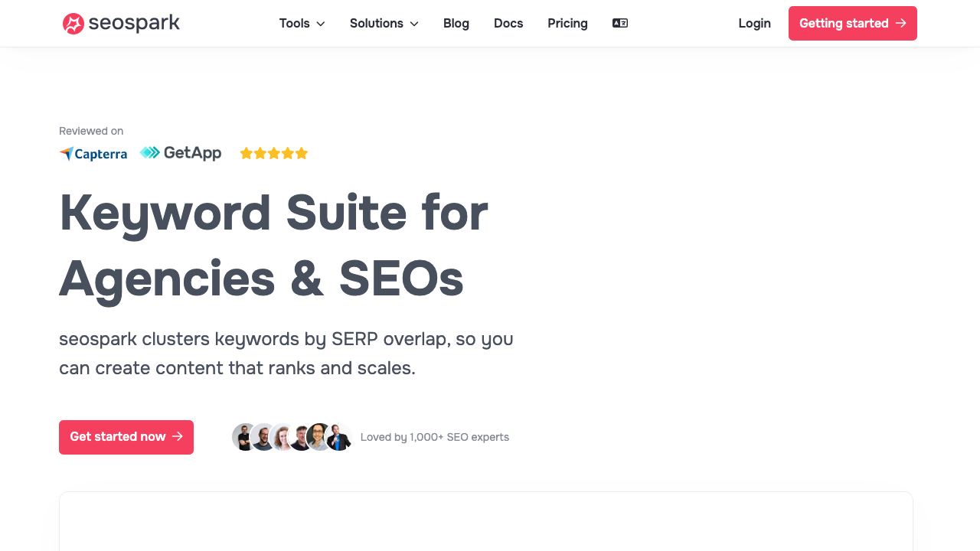Click the seospark clusters keywords description

click(286, 354)
